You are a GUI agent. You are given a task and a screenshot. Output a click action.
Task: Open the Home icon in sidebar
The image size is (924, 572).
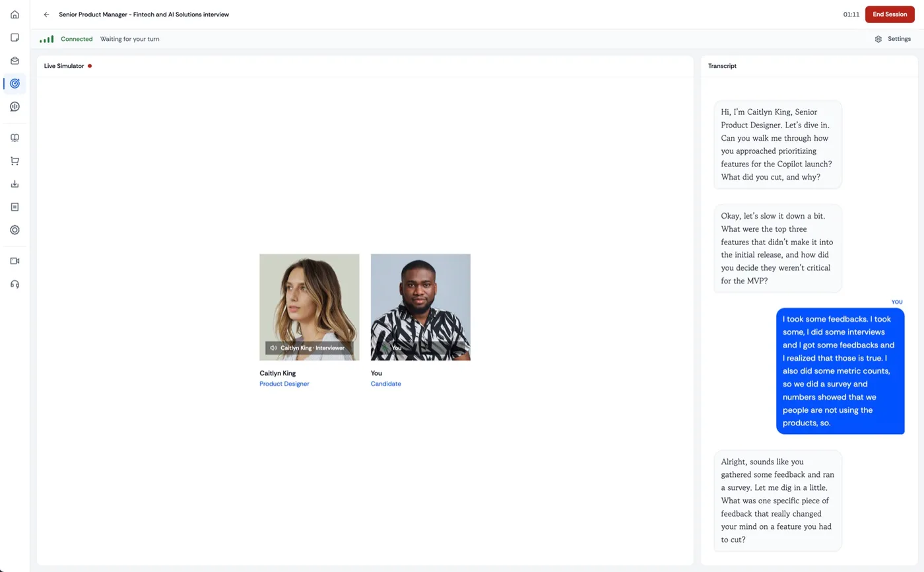15,15
